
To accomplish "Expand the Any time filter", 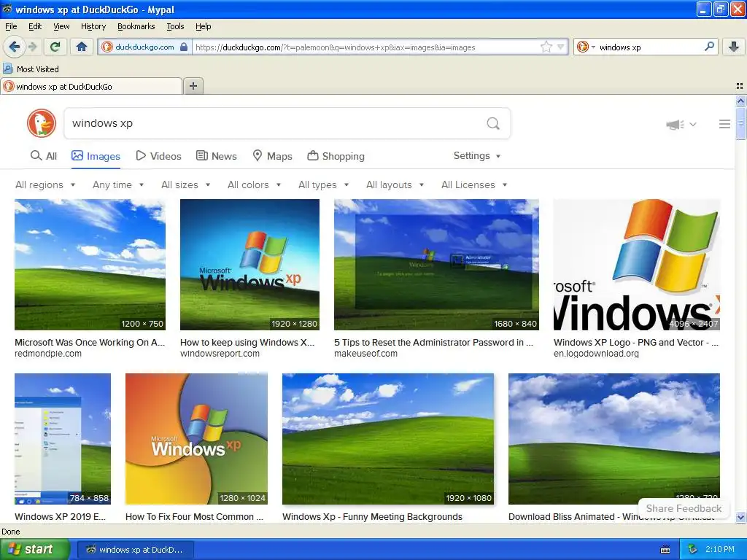I will [x=118, y=184].
